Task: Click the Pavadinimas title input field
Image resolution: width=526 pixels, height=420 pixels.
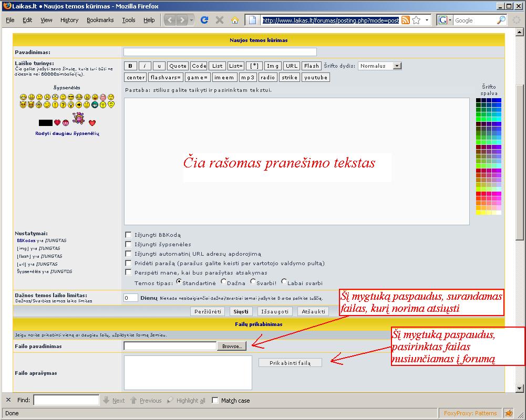Action: coord(220,52)
